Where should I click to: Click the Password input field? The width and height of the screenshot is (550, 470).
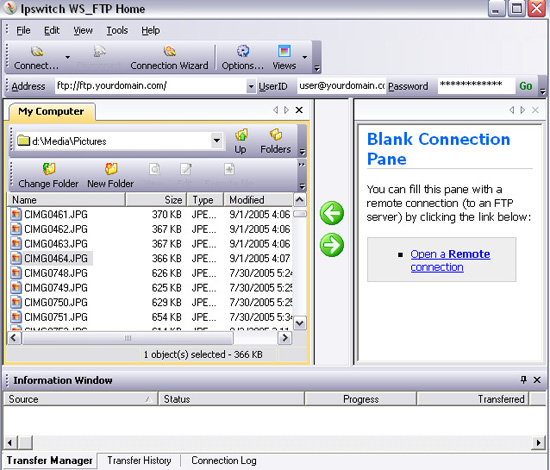tap(476, 86)
